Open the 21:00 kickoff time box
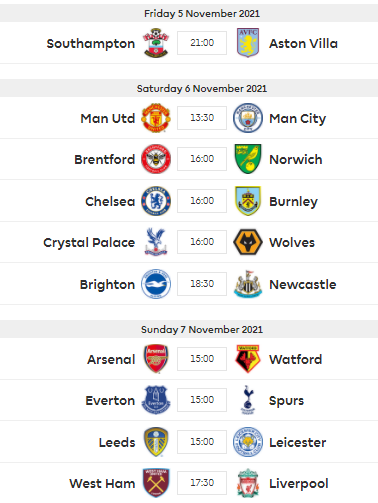This screenshot has width=378, height=503. [202, 43]
